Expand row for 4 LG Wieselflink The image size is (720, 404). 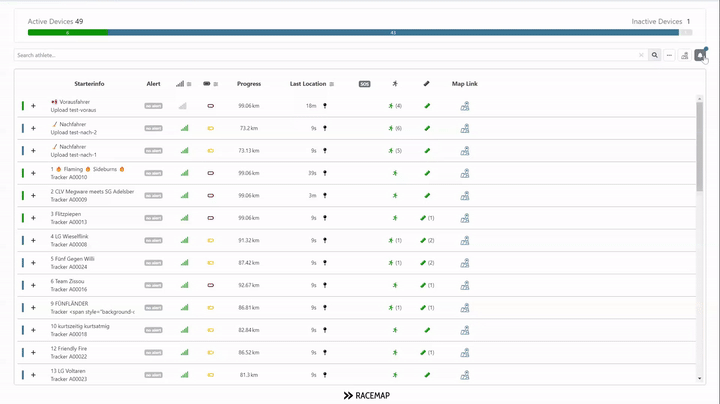(33, 240)
